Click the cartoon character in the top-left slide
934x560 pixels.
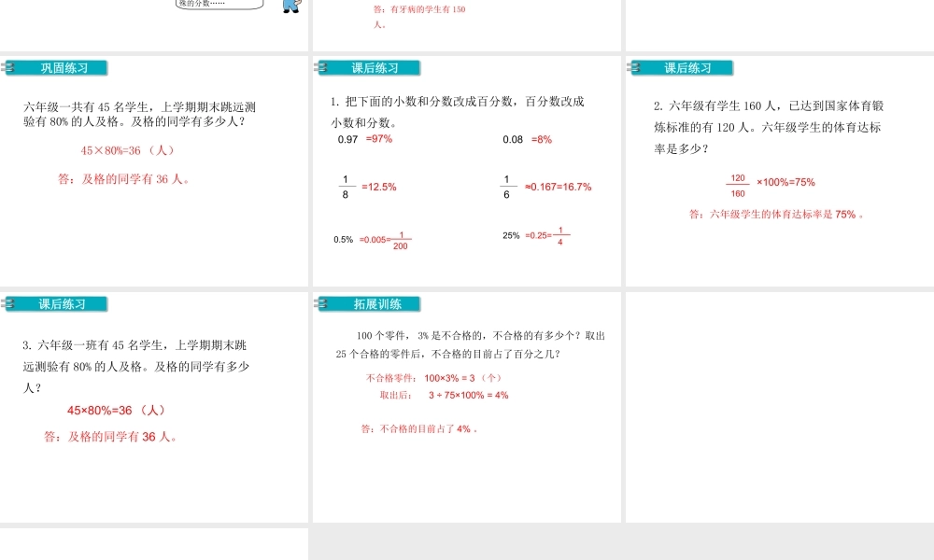click(290, 7)
